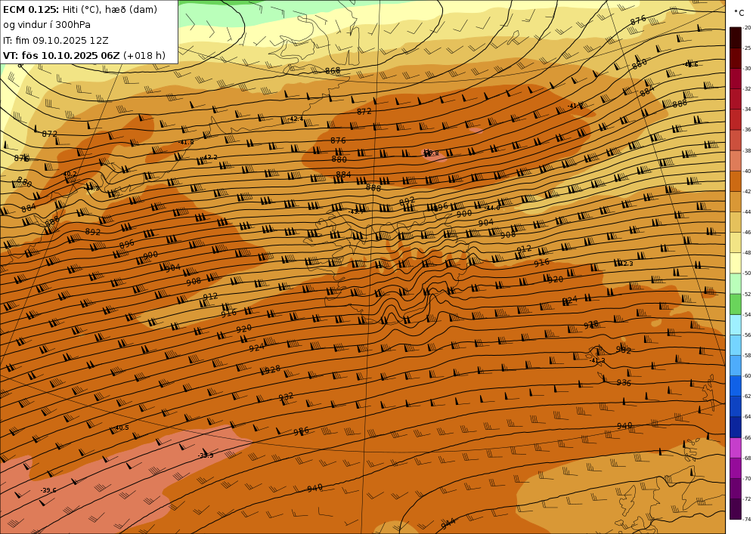Click the '-58' label on the temperature legend
The width and height of the screenshot is (756, 534).
pos(748,355)
